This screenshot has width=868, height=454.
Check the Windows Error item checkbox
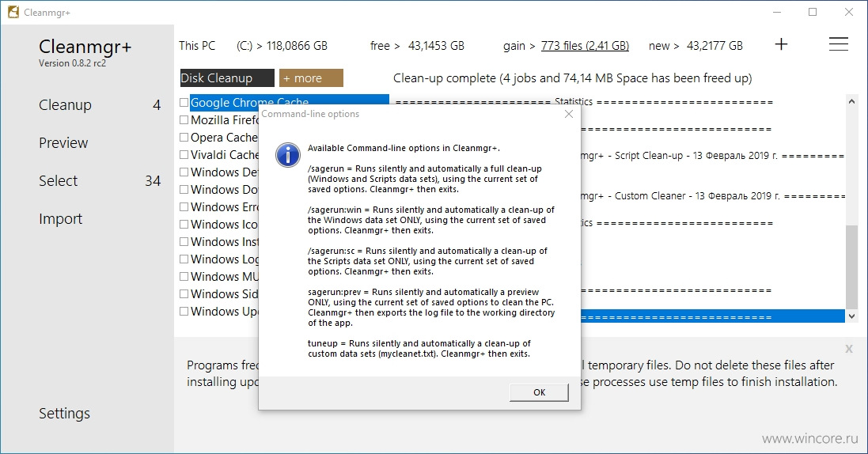[x=184, y=207]
